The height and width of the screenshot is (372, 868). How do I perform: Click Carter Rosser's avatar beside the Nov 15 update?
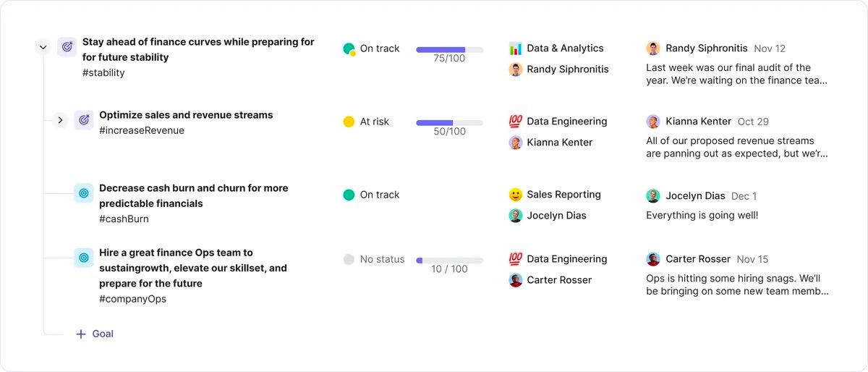653,259
